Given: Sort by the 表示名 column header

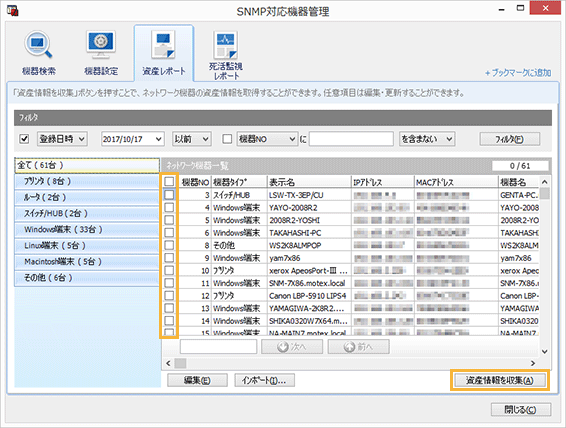Looking at the screenshot, I should click(x=309, y=182).
